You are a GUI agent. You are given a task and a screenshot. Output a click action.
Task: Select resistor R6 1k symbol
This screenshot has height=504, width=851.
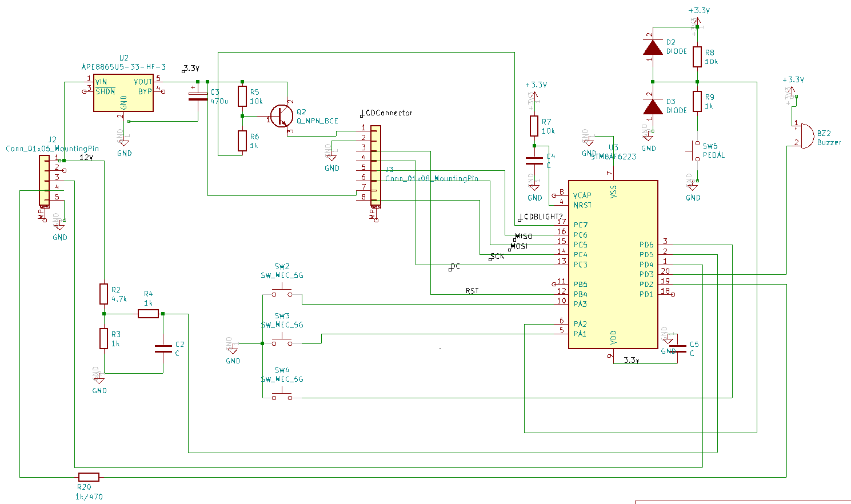[x=242, y=141]
